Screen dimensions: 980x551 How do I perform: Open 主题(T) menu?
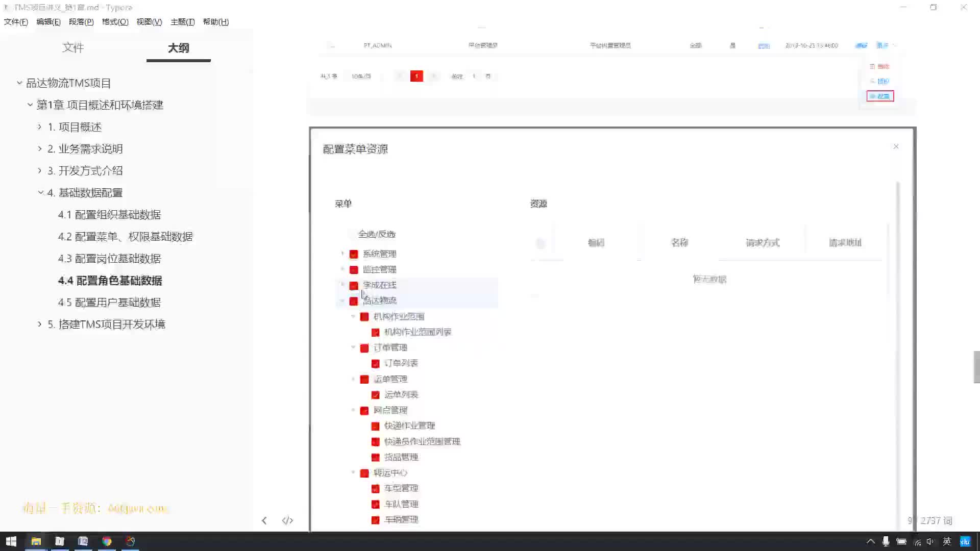183,22
